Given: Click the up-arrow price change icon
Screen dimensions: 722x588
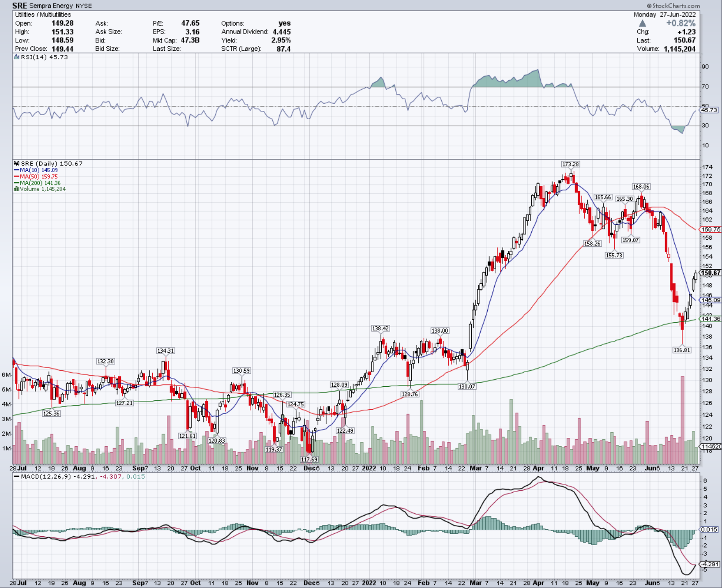Looking at the screenshot, I should (x=643, y=23).
